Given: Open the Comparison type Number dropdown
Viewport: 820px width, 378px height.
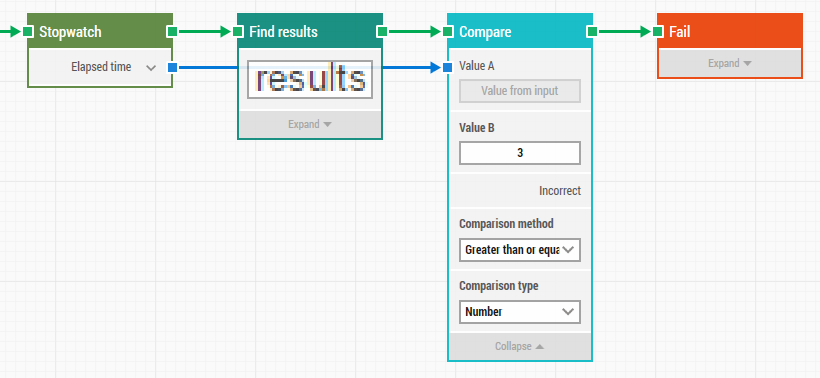Looking at the screenshot, I should click(520, 312).
